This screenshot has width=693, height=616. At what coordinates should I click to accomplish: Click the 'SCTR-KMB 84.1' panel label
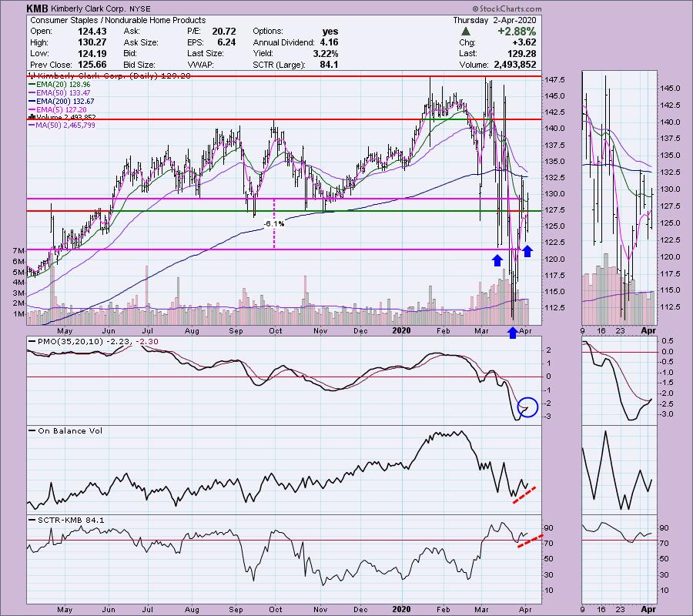(71, 520)
